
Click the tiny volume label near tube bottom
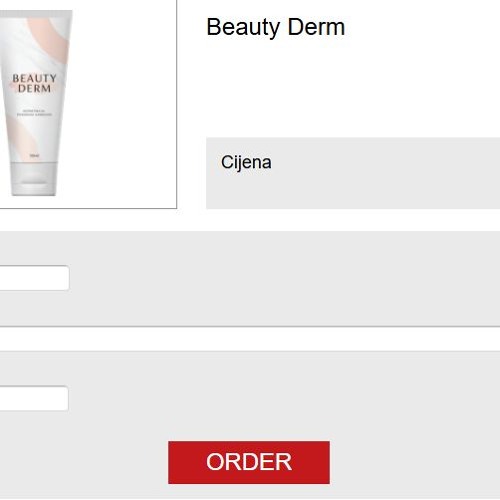point(34,156)
